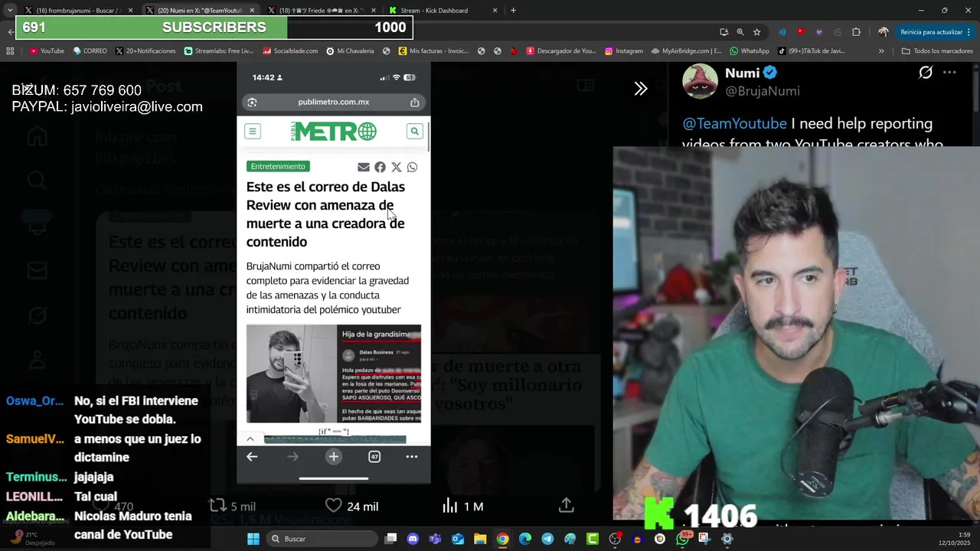The height and width of the screenshot is (551, 980).
Task: Open the phone browser three-dot menu
Action: (x=412, y=457)
